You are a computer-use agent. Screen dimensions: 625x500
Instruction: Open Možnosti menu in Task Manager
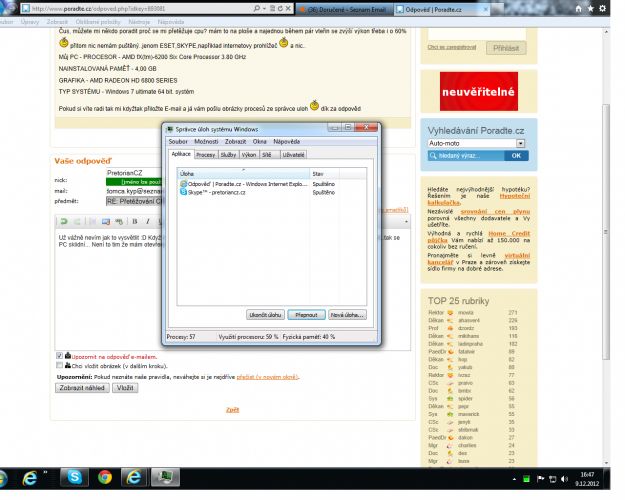click(206, 142)
